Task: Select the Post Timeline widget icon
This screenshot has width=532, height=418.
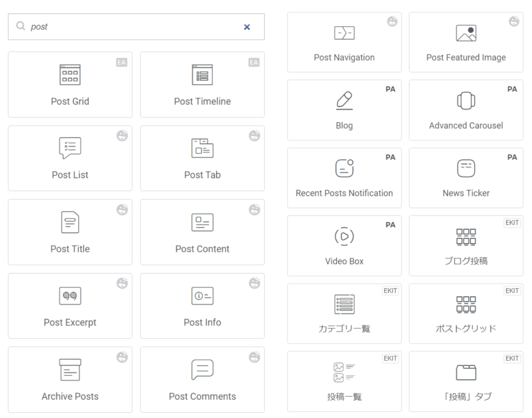Action: click(x=202, y=75)
